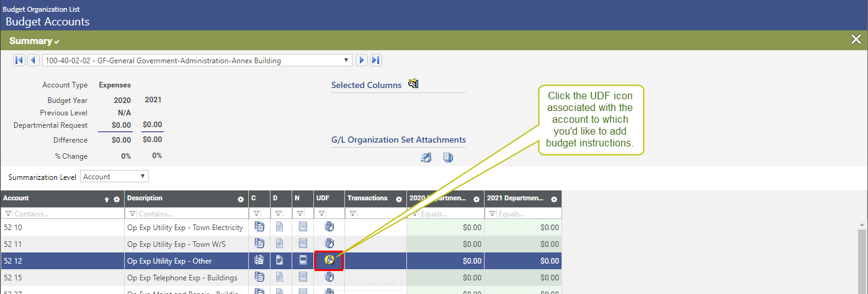Image resolution: width=868 pixels, height=294 pixels.
Task: Open the organization selection dropdown
Action: [197, 61]
